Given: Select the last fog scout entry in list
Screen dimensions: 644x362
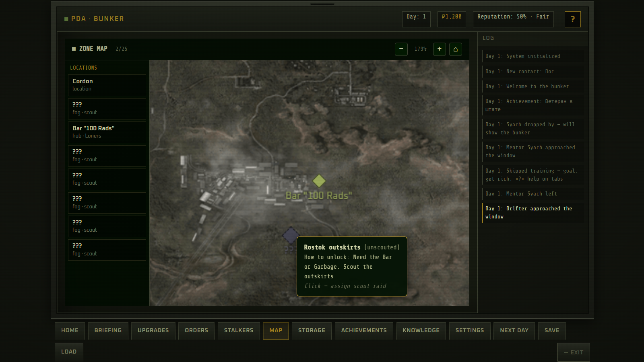Looking at the screenshot, I should [x=107, y=250].
